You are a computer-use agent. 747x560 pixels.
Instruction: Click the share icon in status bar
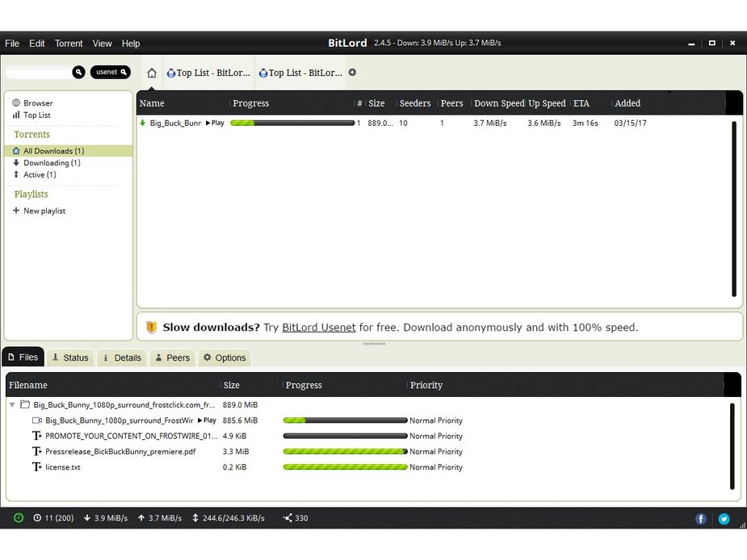click(x=290, y=518)
